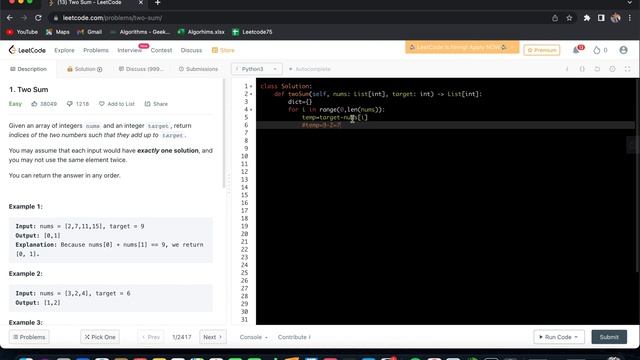Open Explore menu item
This screenshot has height=360, width=640.
click(x=64, y=50)
